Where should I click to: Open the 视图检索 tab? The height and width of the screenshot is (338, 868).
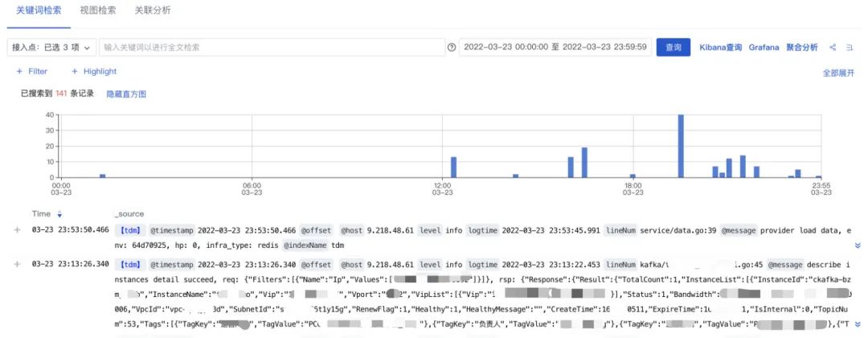click(98, 10)
